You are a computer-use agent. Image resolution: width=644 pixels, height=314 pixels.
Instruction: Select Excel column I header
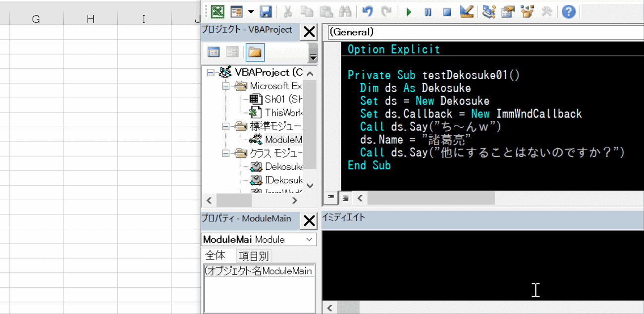(x=144, y=19)
